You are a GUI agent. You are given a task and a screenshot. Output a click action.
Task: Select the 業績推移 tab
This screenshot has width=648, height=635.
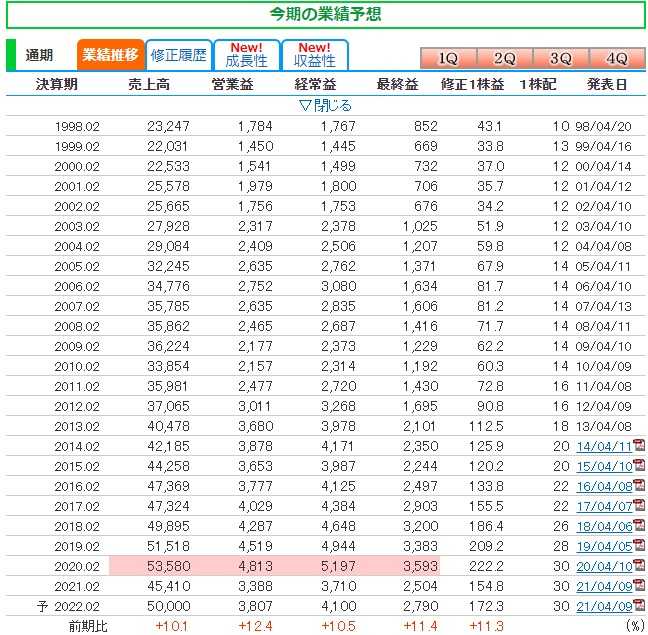[110, 55]
